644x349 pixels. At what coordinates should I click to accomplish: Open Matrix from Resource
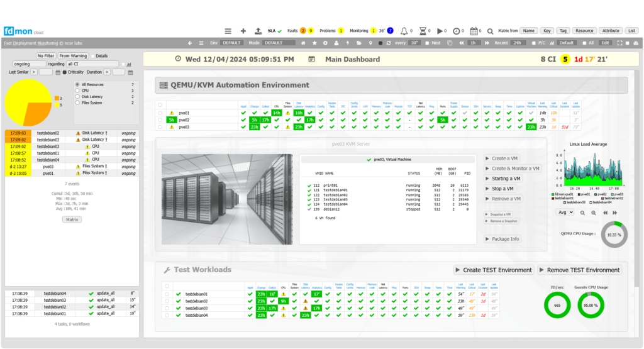pos(584,31)
